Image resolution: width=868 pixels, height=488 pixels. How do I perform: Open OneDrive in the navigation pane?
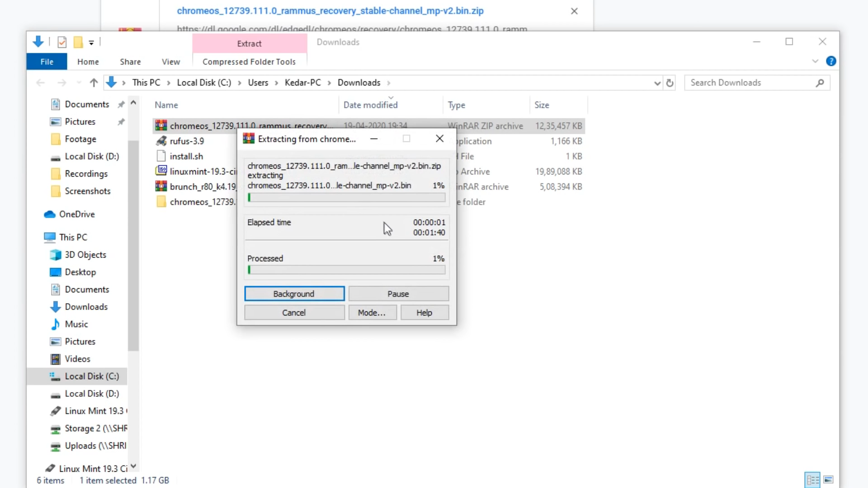click(77, 214)
